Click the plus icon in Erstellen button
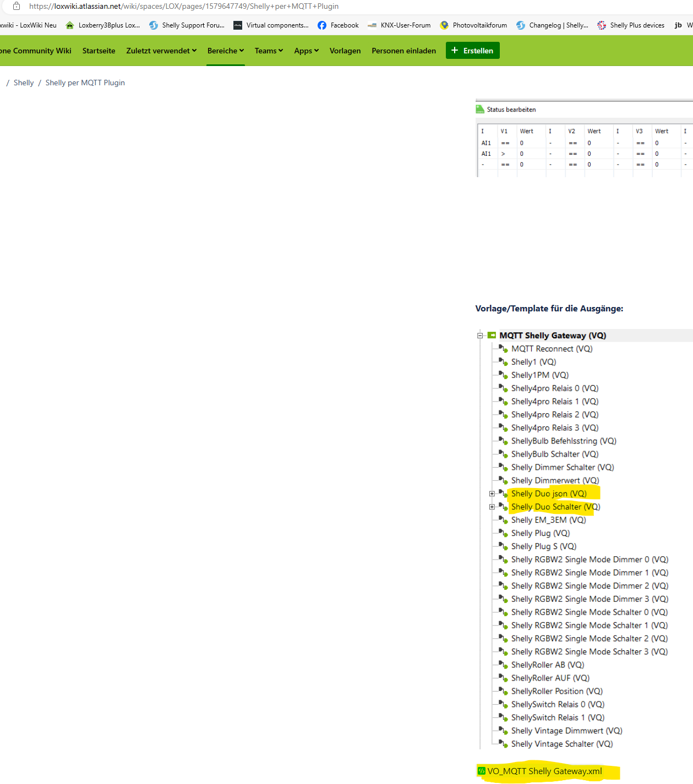Screen dimensions: 693x784 click(455, 50)
